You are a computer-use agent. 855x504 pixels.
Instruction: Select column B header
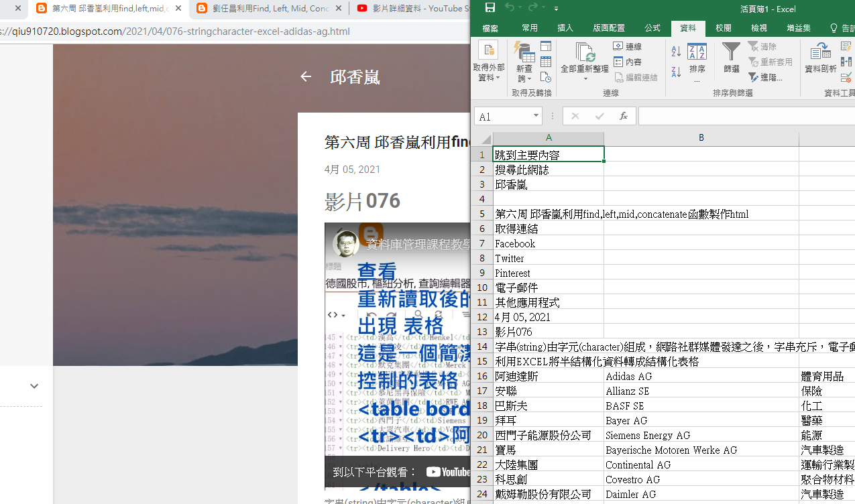(701, 138)
